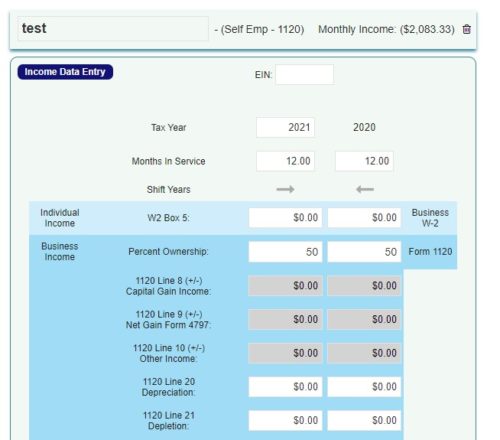The height and width of the screenshot is (440, 500).
Task: Delete the test income entry with trash icon
Action: pos(467,29)
